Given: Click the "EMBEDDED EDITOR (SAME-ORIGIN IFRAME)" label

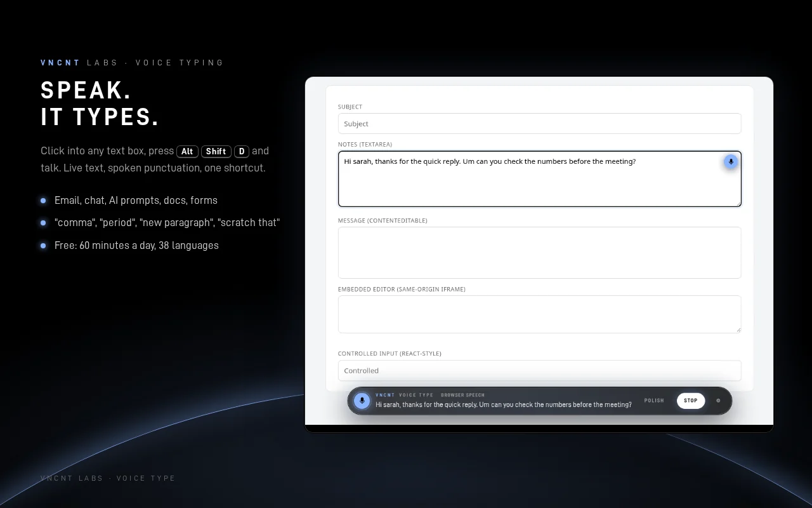Looking at the screenshot, I should [402, 289].
